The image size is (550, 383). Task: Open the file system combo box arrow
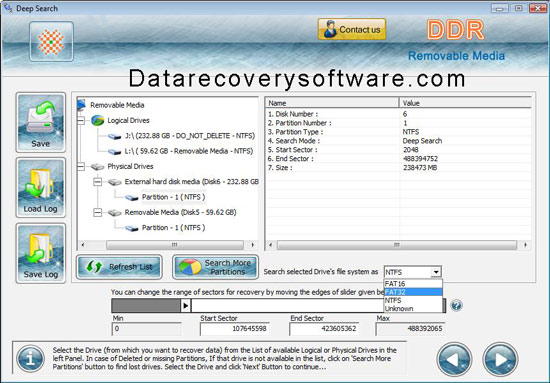(436, 272)
